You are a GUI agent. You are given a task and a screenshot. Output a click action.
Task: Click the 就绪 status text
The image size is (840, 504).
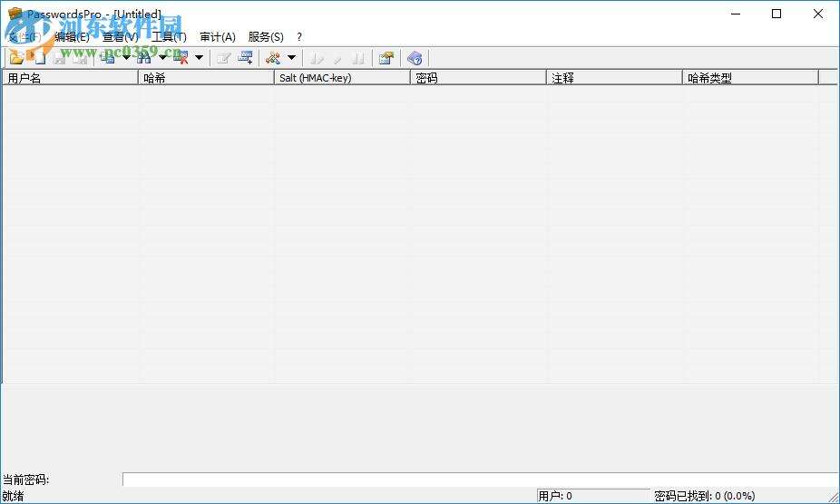[13, 496]
